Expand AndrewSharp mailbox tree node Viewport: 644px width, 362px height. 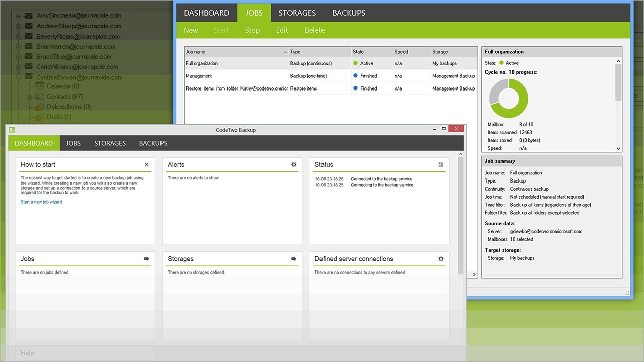[19, 26]
